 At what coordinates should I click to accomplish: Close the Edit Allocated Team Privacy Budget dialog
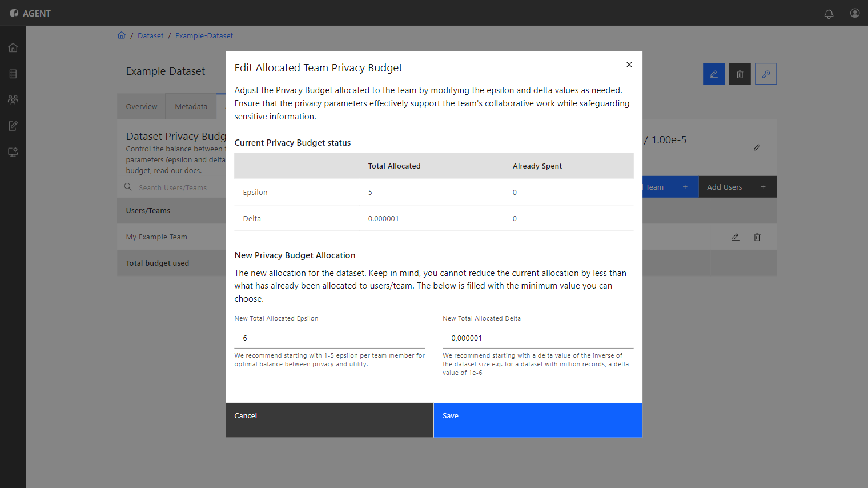(629, 65)
